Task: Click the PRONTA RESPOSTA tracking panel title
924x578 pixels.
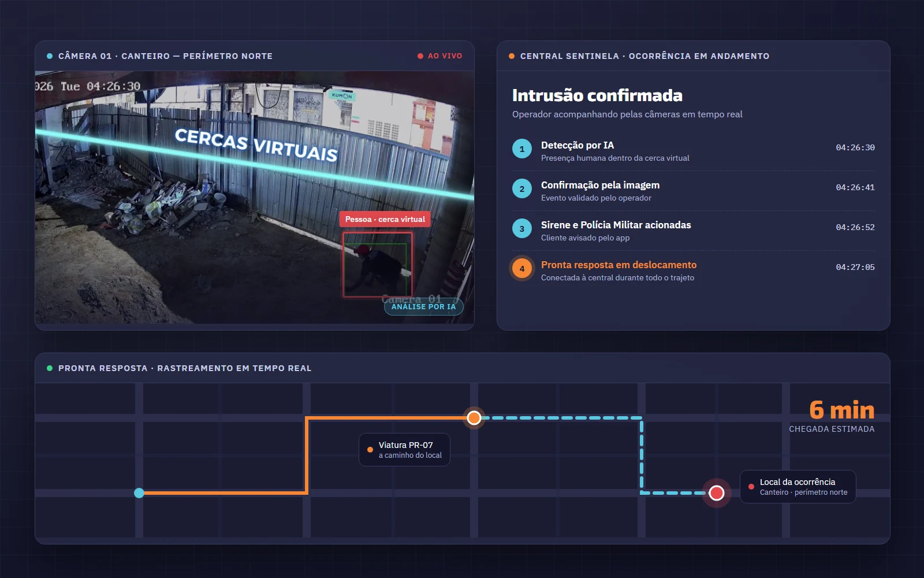Action: click(185, 368)
